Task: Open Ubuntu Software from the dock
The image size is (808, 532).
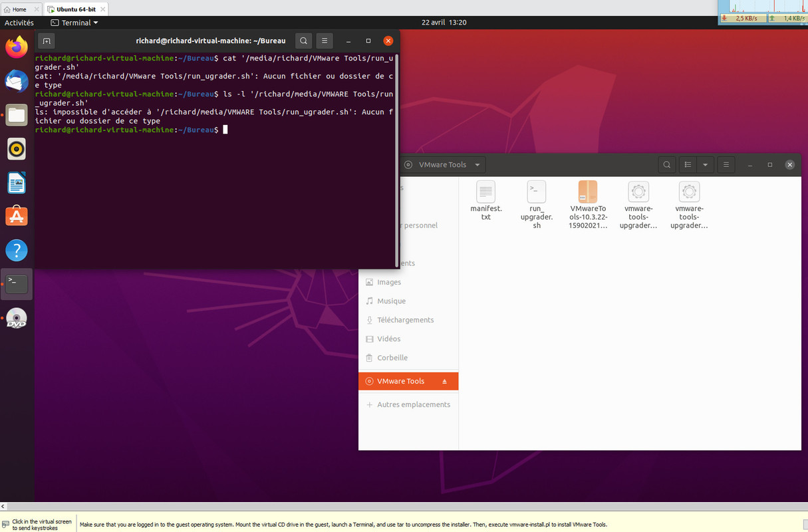Action: (x=17, y=216)
